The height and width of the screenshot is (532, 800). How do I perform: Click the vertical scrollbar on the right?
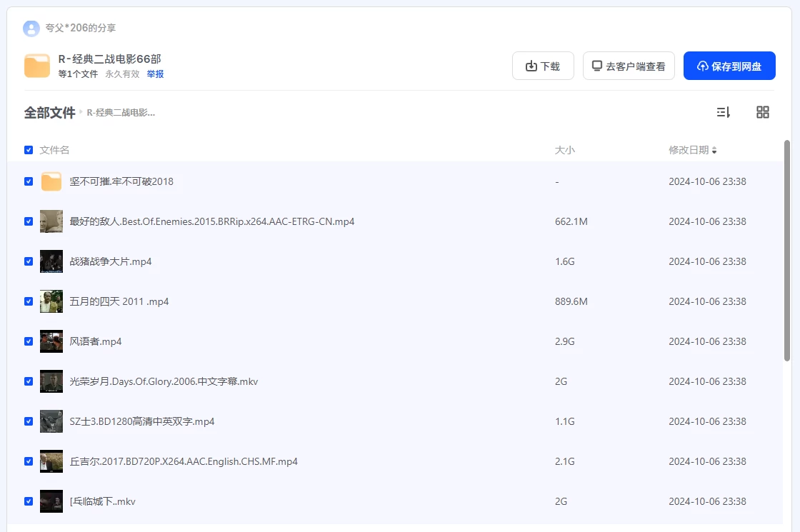pyautogui.click(x=787, y=250)
